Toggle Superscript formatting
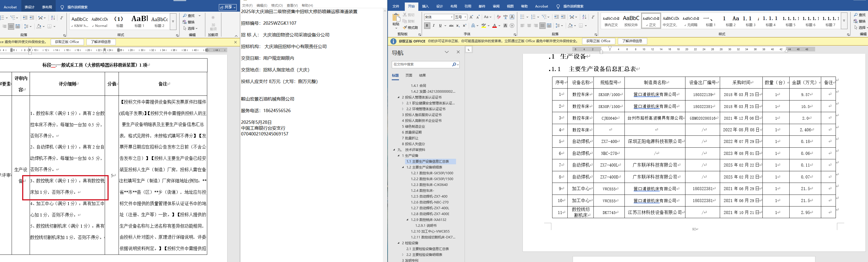Image resolution: width=868 pixels, height=262 pixels. pyautogui.click(x=464, y=26)
